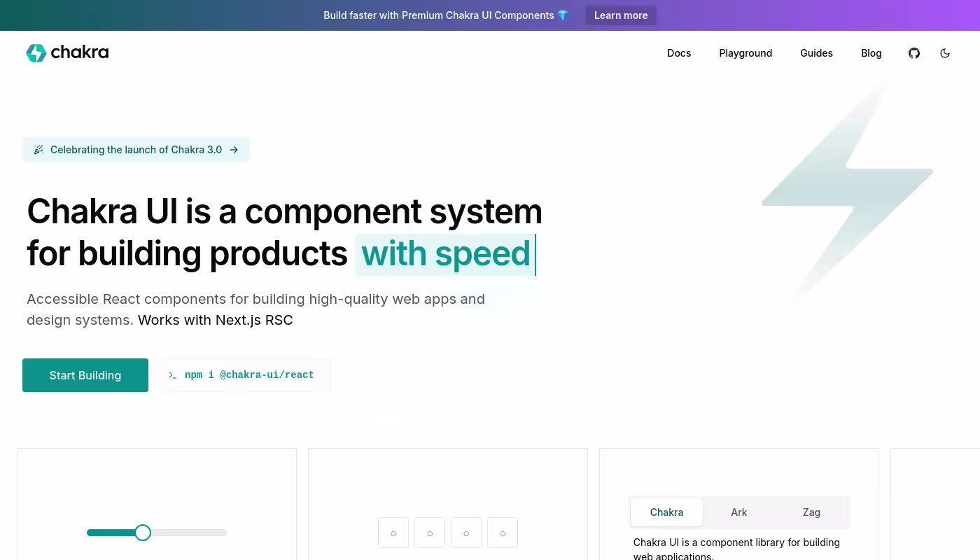This screenshot has width=980, height=560.
Task: Switch to the Ark tab
Action: tap(739, 512)
